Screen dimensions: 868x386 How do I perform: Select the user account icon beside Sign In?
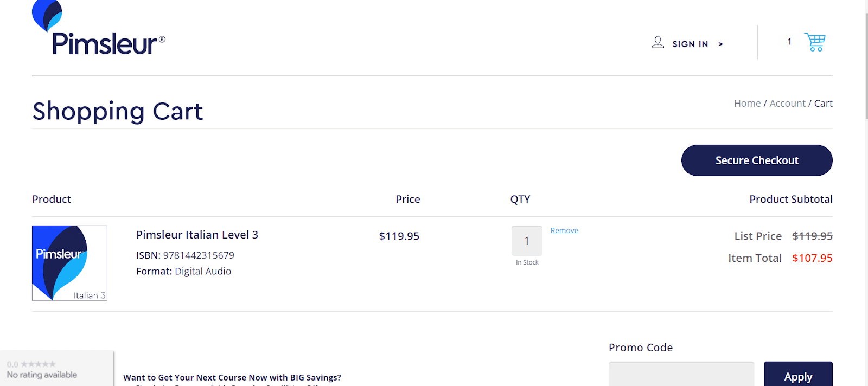click(x=658, y=42)
